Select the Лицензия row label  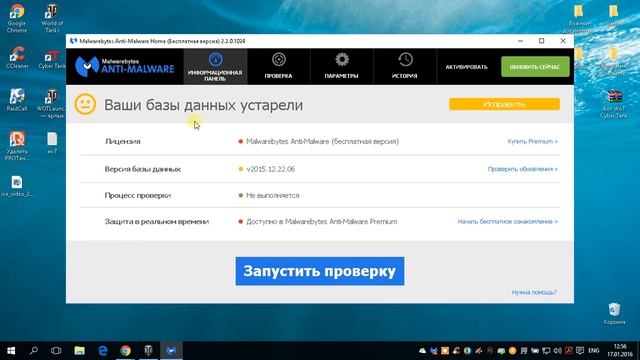(122, 141)
